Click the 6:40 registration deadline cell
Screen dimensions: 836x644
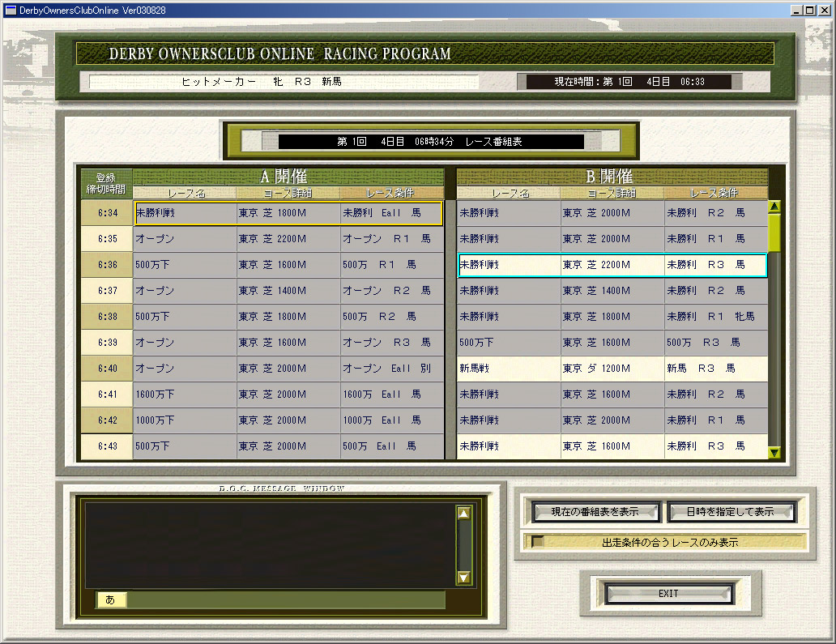tap(107, 369)
